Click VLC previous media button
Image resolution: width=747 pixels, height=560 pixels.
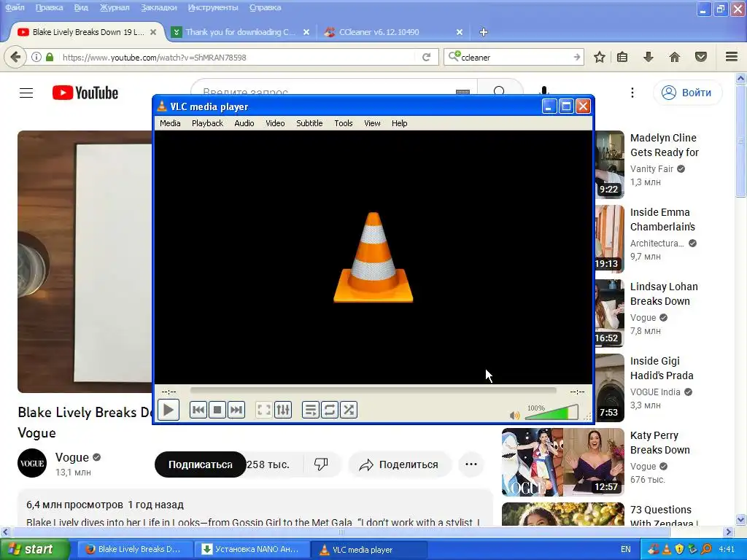click(x=198, y=410)
